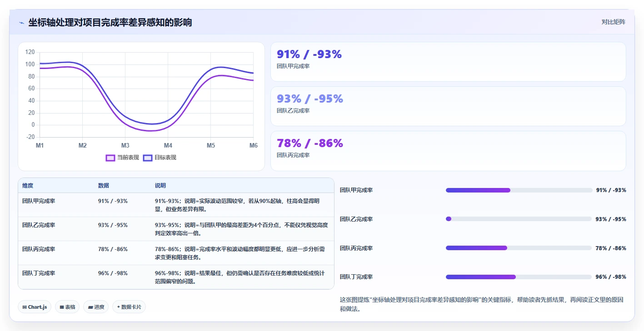Click the M6 axis label

[254, 145]
